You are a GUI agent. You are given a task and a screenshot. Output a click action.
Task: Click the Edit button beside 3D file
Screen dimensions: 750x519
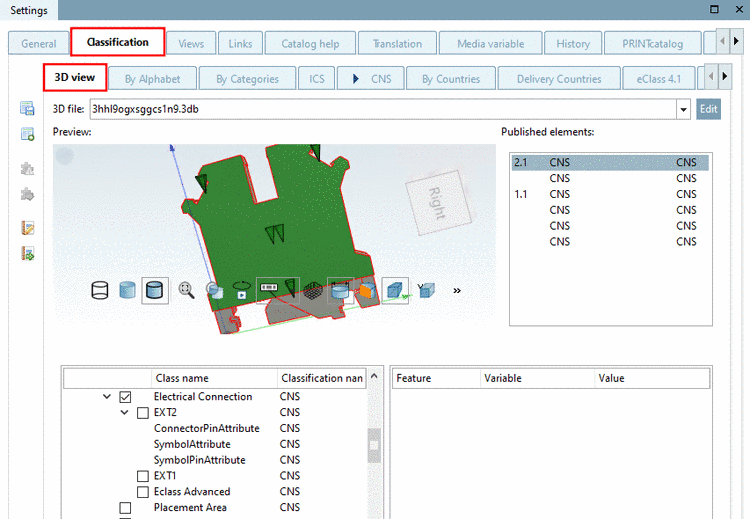[x=708, y=109]
